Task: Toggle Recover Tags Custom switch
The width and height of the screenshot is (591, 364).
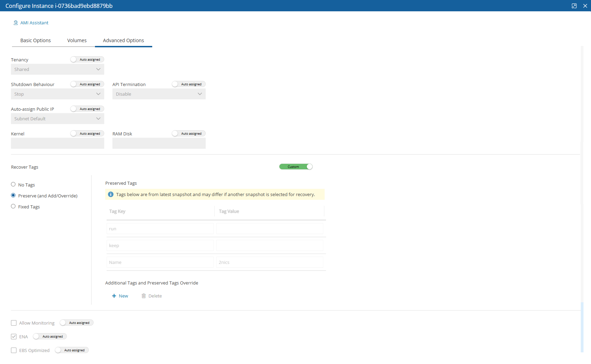Action: [x=296, y=167]
